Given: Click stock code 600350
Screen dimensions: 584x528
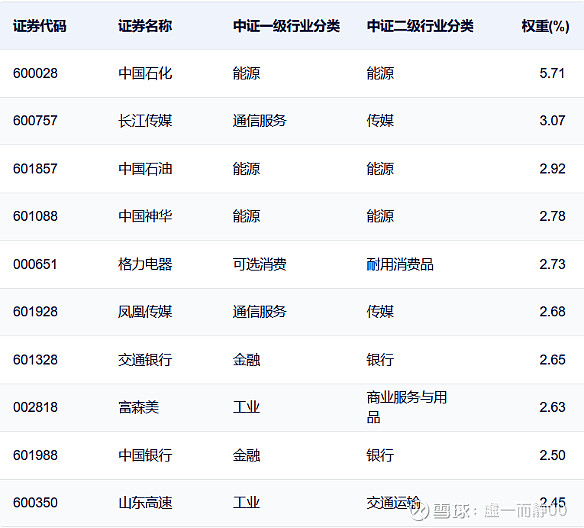Looking at the screenshot, I should [35, 503].
